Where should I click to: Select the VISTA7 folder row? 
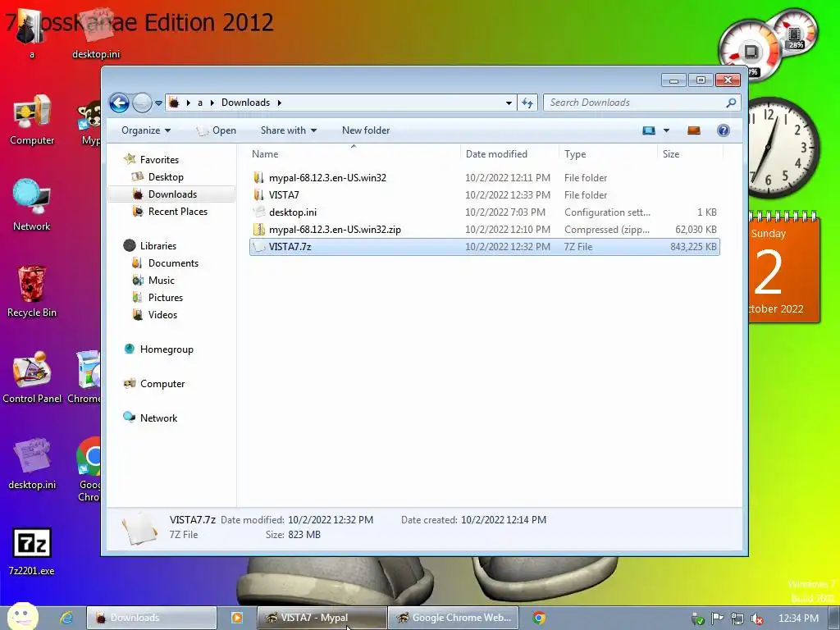point(484,195)
